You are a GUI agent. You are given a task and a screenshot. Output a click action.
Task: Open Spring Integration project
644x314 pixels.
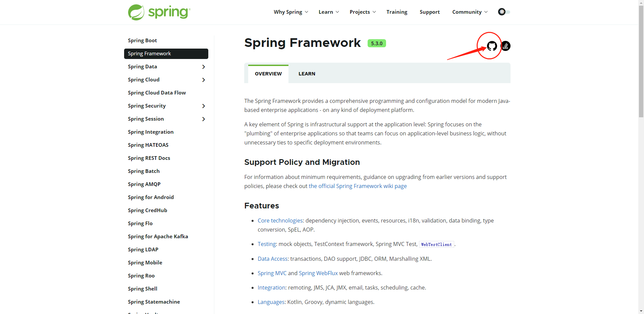151,132
